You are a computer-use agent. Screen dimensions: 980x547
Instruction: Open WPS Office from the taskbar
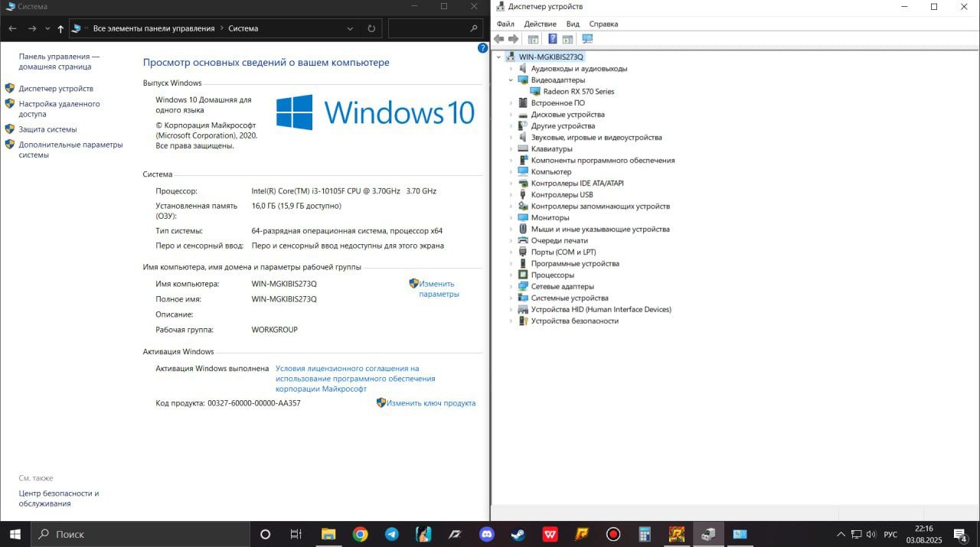tap(550, 534)
